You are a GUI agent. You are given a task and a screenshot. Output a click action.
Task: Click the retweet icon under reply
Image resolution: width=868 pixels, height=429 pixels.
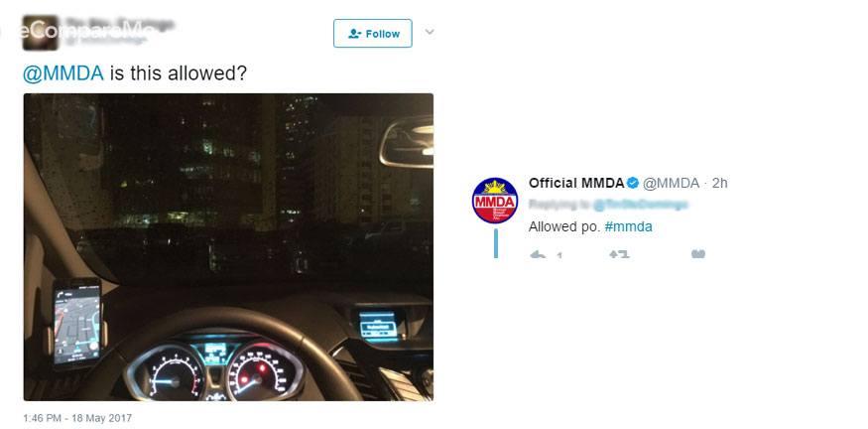point(619,254)
